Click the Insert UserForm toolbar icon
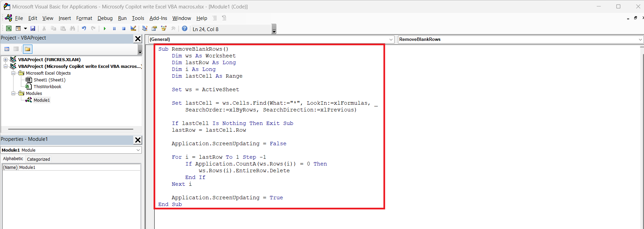The height and width of the screenshot is (229, 644). [18, 29]
